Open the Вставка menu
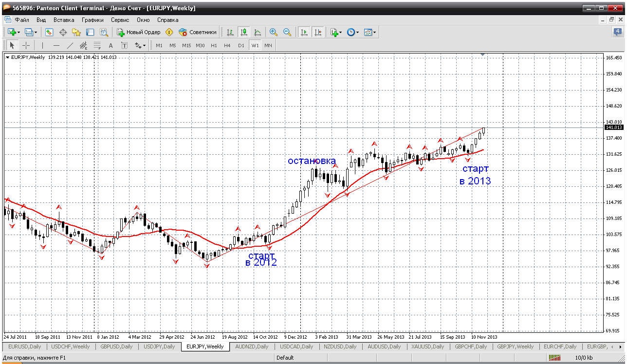This screenshot has width=627, height=364. tap(64, 20)
